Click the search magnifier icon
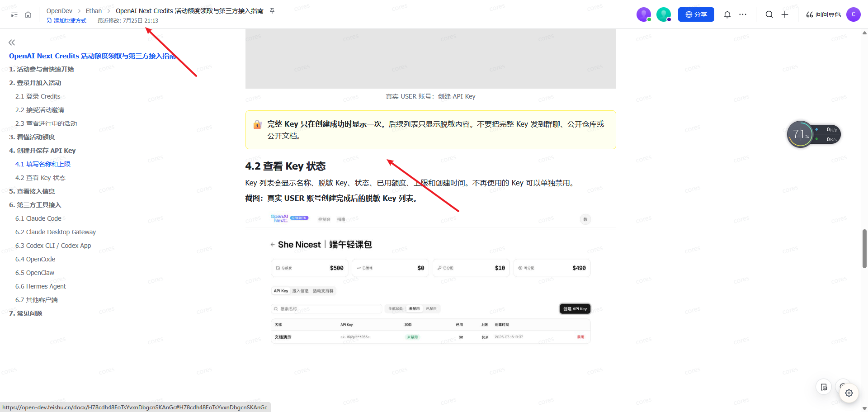868x412 pixels. (x=769, y=14)
